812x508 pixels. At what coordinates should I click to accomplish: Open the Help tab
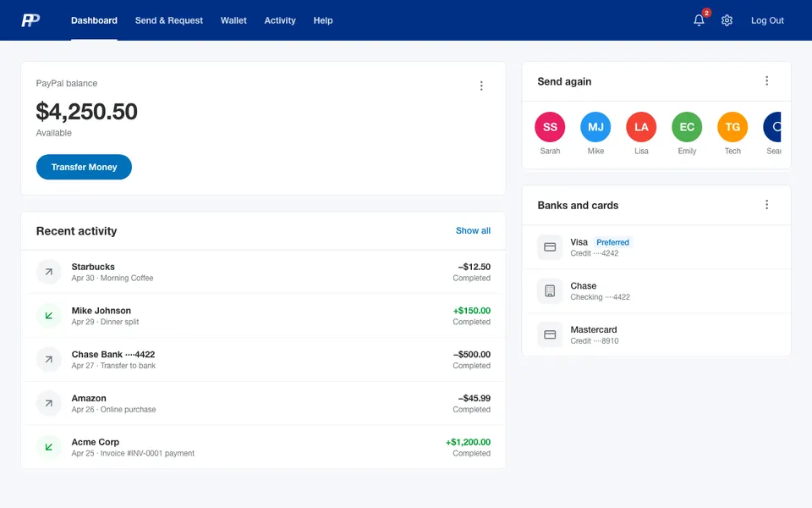(x=322, y=20)
